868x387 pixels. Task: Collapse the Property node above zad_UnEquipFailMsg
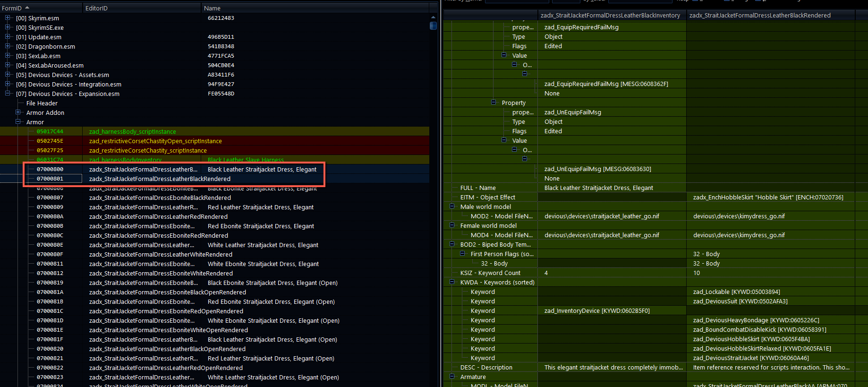pyautogui.click(x=494, y=103)
